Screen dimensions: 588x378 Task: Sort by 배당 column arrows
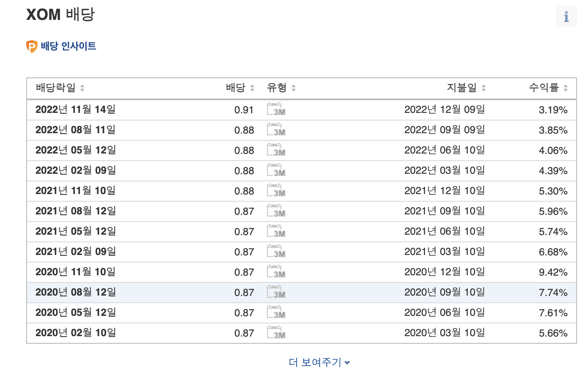tap(252, 88)
